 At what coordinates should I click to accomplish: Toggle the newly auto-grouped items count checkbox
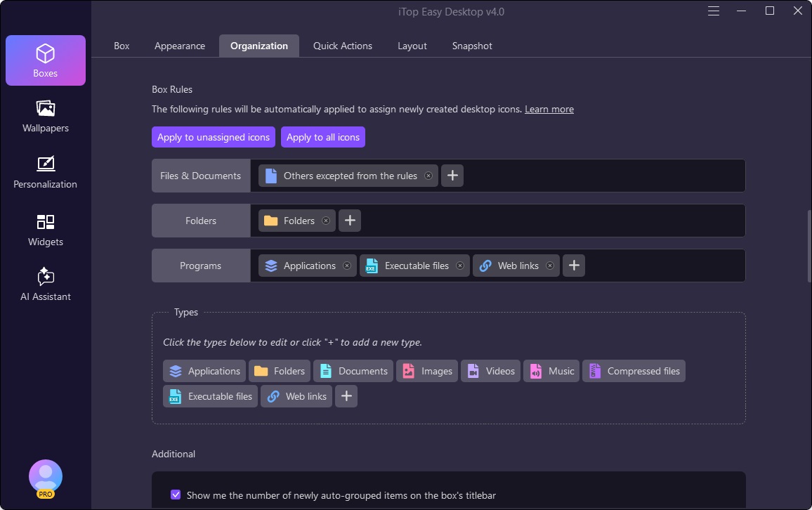[x=176, y=495]
